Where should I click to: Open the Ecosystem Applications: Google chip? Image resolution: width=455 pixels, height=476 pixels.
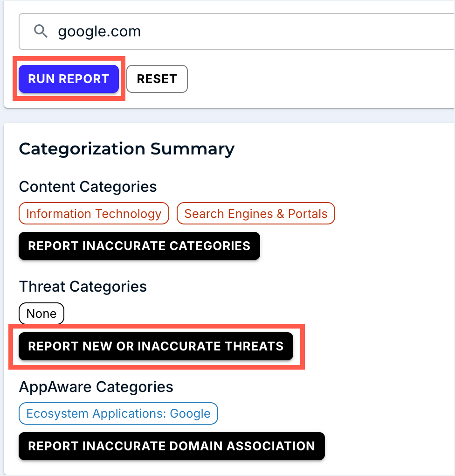(118, 413)
